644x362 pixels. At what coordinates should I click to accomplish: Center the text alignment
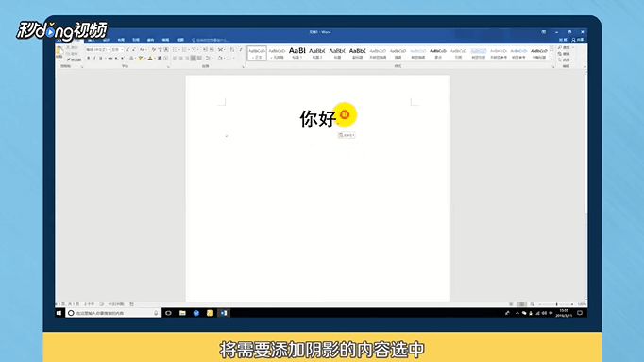(x=180, y=58)
